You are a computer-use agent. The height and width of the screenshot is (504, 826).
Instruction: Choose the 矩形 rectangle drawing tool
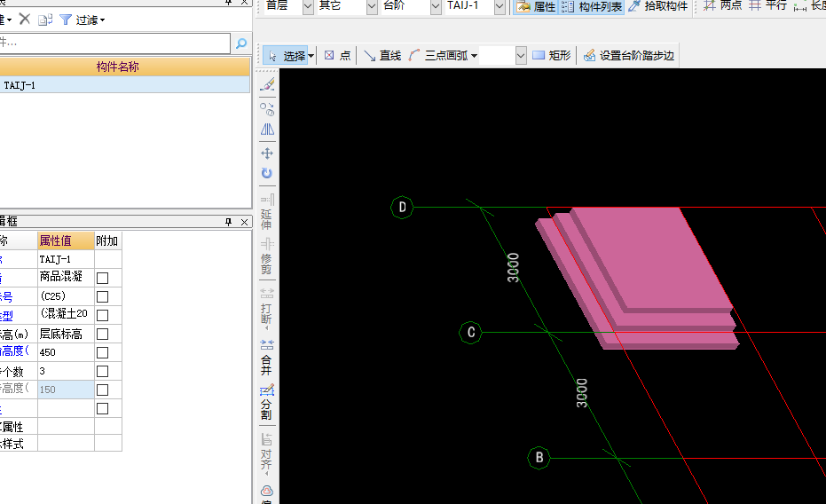[552, 55]
